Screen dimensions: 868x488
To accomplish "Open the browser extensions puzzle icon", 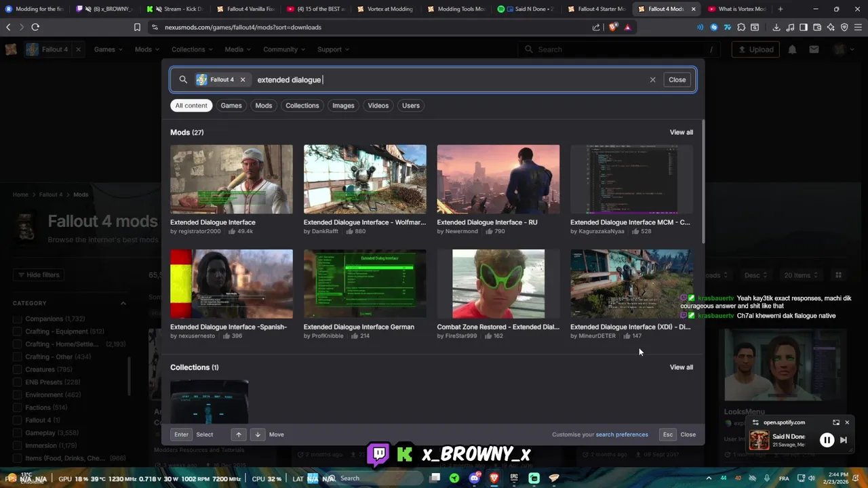I will pos(741,27).
